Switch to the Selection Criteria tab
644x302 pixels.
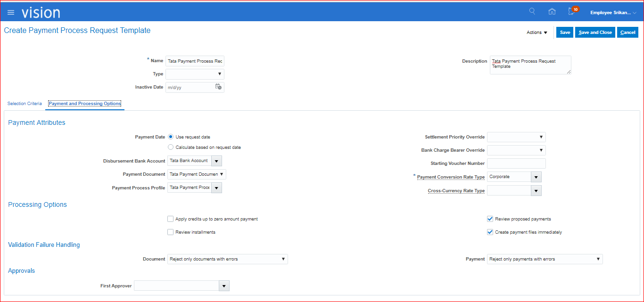(25, 104)
